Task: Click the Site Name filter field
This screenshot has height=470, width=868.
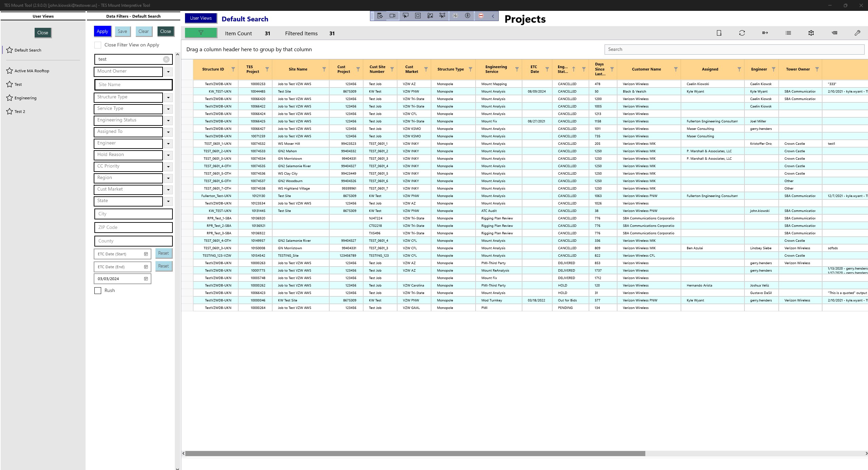Action: pyautogui.click(x=133, y=85)
